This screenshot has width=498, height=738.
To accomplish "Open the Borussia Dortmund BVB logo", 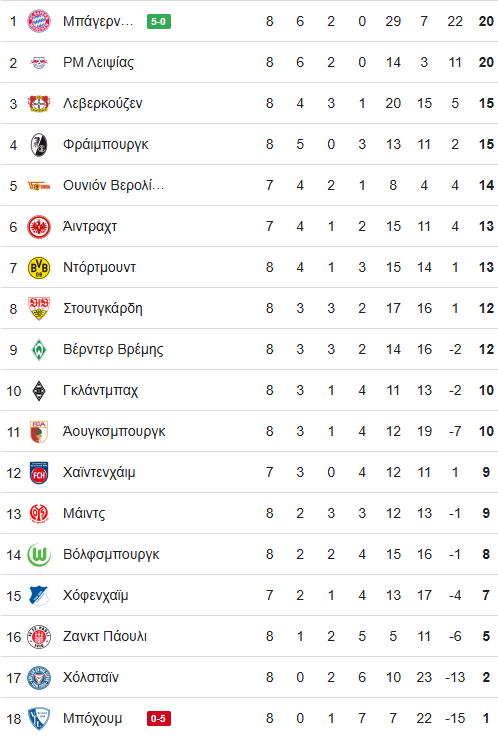I will [39, 267].
